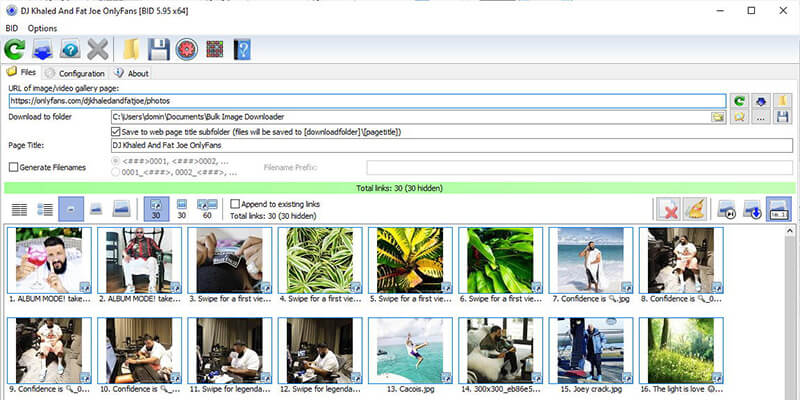Click the green refresh icon in main toolbar

coord(15,49)
